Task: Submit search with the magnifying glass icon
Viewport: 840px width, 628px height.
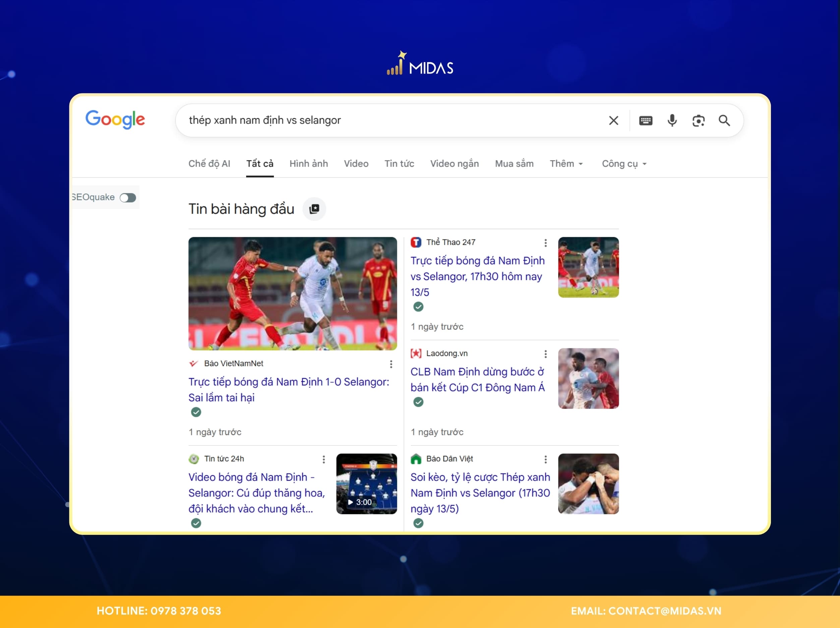Action: coord(724,121)
